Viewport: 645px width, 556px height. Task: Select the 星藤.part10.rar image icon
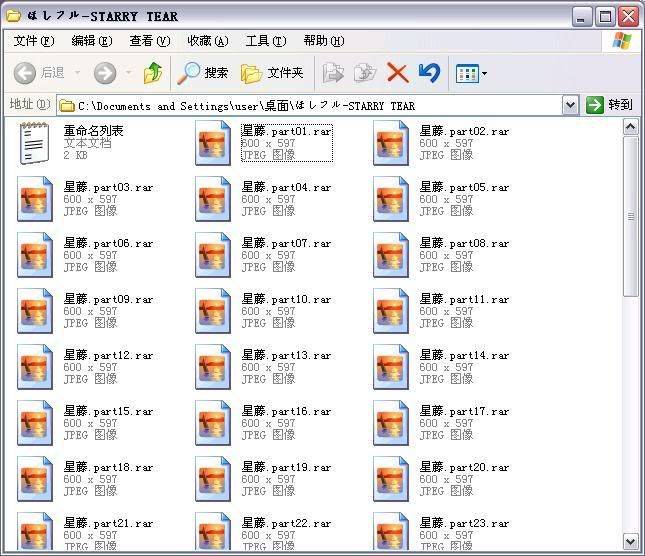[213, 311]
